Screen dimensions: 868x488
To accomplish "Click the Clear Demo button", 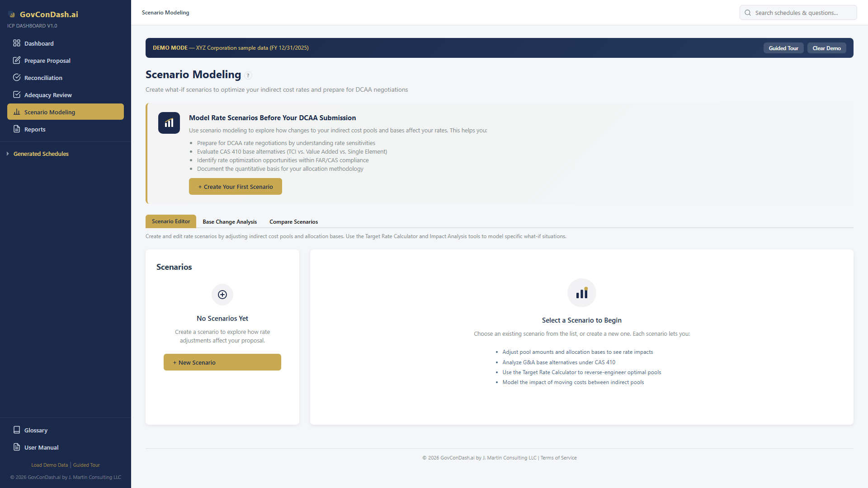I will coord(826,48).
